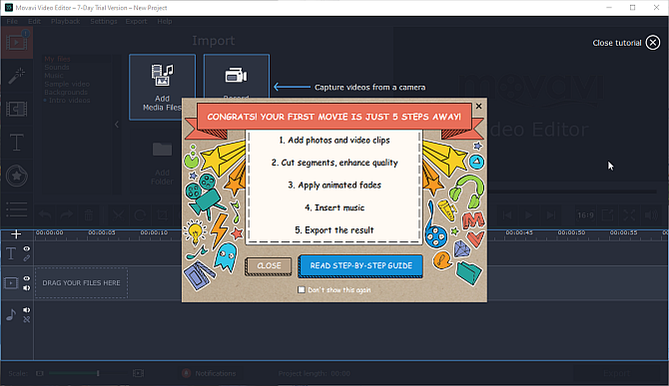This screenshot has height=386, width=669.
Task: Click the Rotate clip icon
Action: click(140, 215)
